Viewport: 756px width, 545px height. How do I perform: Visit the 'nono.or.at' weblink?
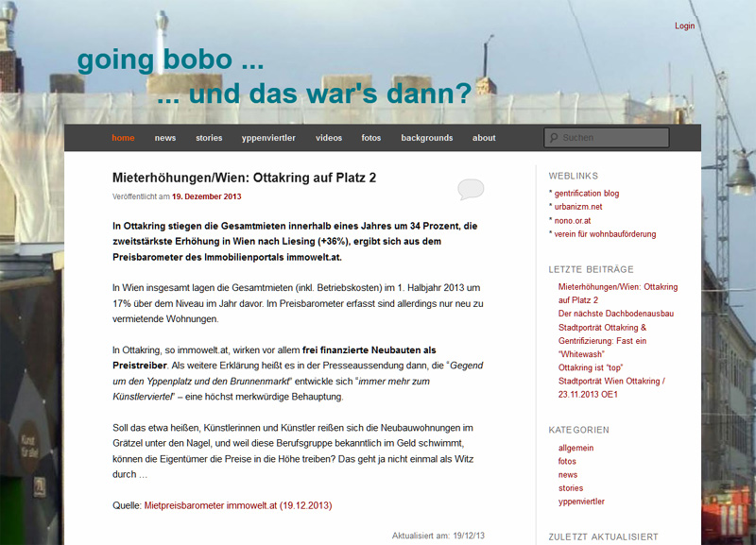pyautogui.click(x=573, y=221)
